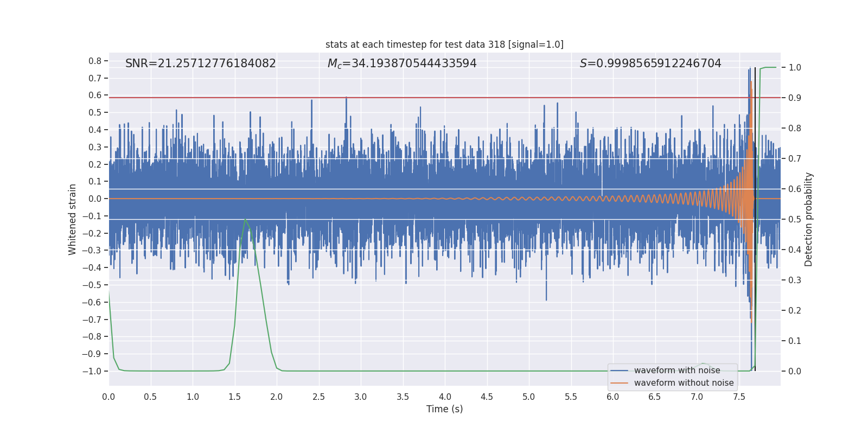Screen dimensions: 868x434
Task: Click the −1.0 tick on whitened strain axis
Action: coord(92,371)
